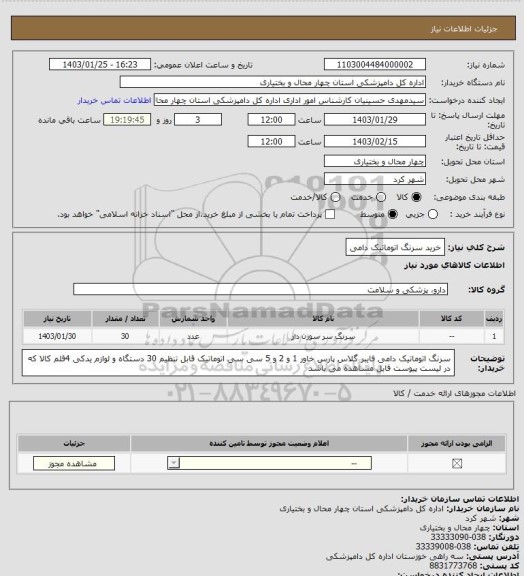Click the announcement date field 1403/01/25 - 16:23
This screenshot has width=524, height=576.
[x=100, y=65]
